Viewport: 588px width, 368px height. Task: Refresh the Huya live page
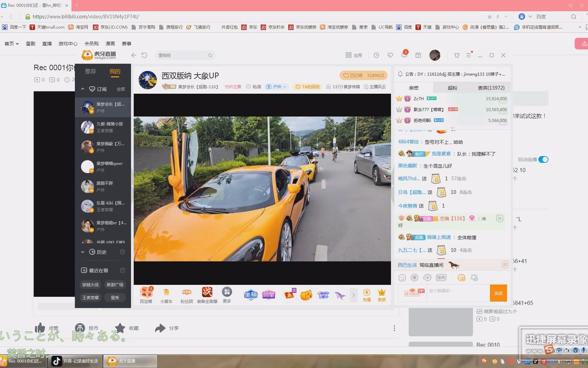(144, 55)
